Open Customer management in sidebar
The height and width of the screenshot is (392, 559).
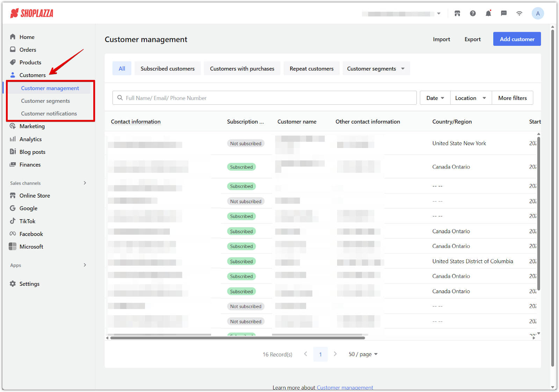pyautogui.click(x=50, y=88)
